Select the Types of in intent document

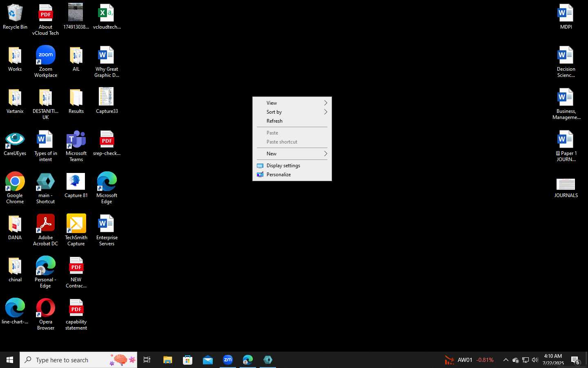(46, 146)
